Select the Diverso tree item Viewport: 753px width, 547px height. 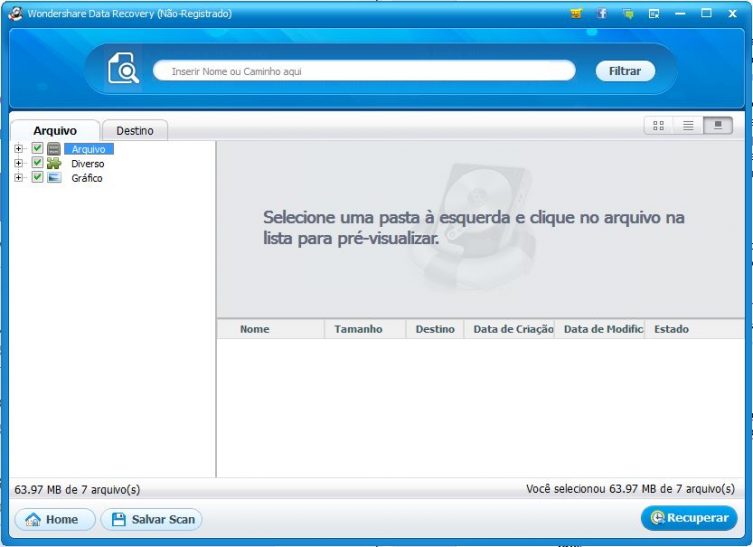click(x=87, y=164)
